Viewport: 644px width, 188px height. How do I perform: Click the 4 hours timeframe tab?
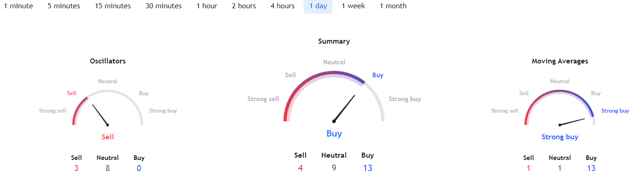(x=282, y=6)
